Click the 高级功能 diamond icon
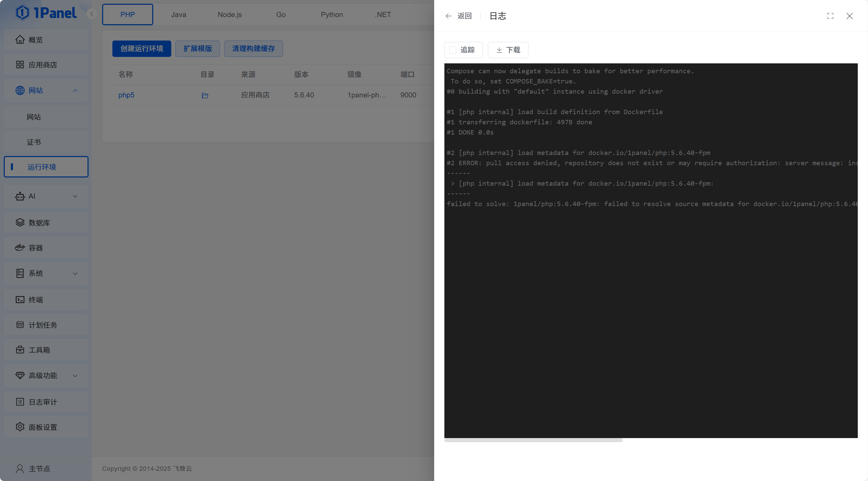Screen dimensions: 868x481 pos(20,375)
